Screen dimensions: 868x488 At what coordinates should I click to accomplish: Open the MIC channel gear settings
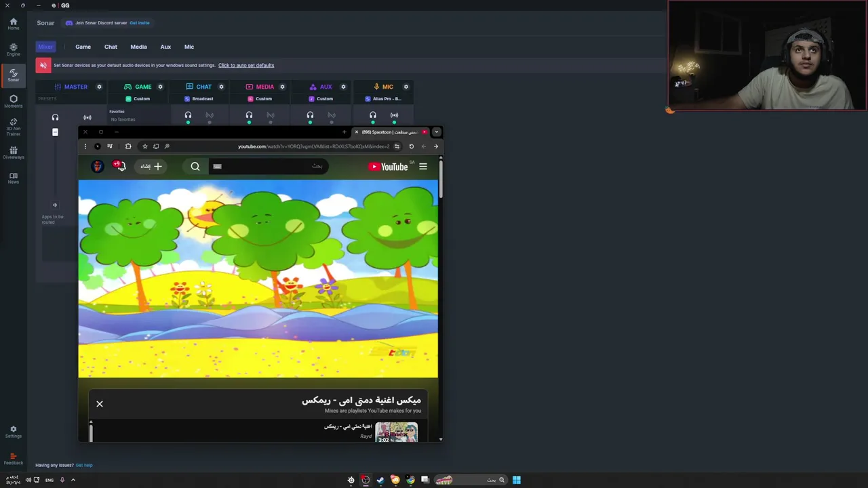tap(406, 87)
